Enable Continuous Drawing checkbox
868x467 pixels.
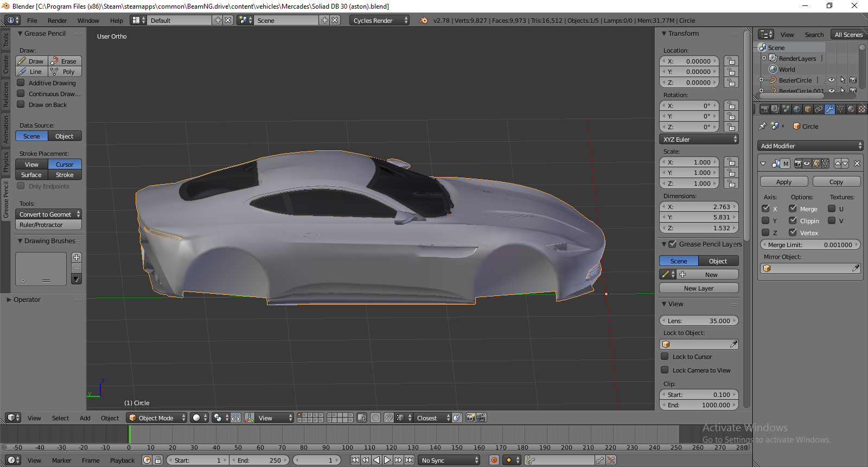tap(21, 94)
